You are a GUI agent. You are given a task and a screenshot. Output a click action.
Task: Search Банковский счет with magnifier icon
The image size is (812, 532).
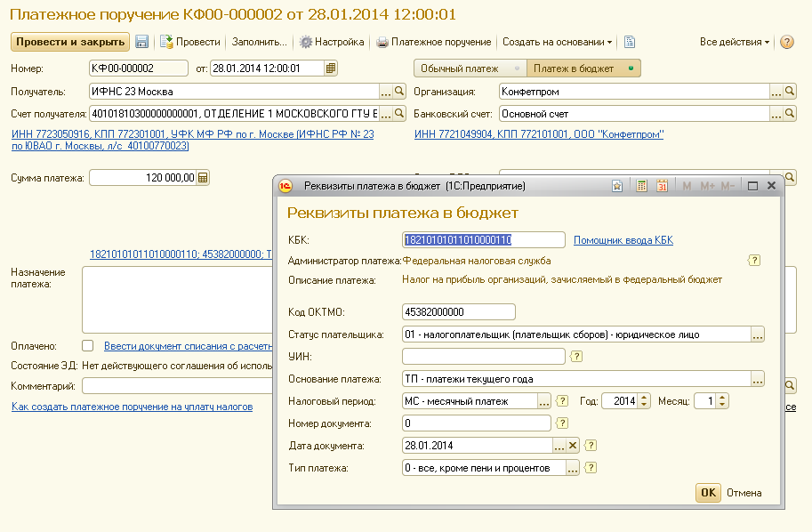[790, 114]
